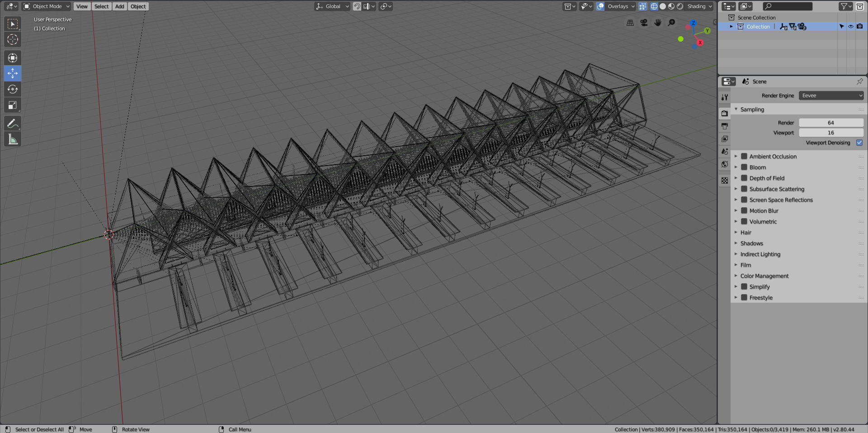The height and width of the screenshot is (433, 868).
Task: Open the View menu
Action: [82, 6]
